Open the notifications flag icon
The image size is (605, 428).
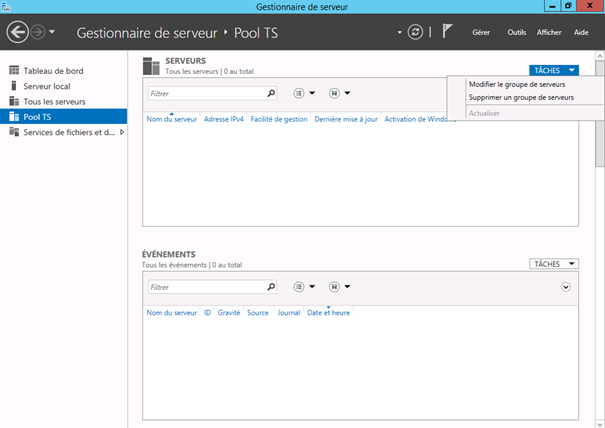[x=447, y=31]
